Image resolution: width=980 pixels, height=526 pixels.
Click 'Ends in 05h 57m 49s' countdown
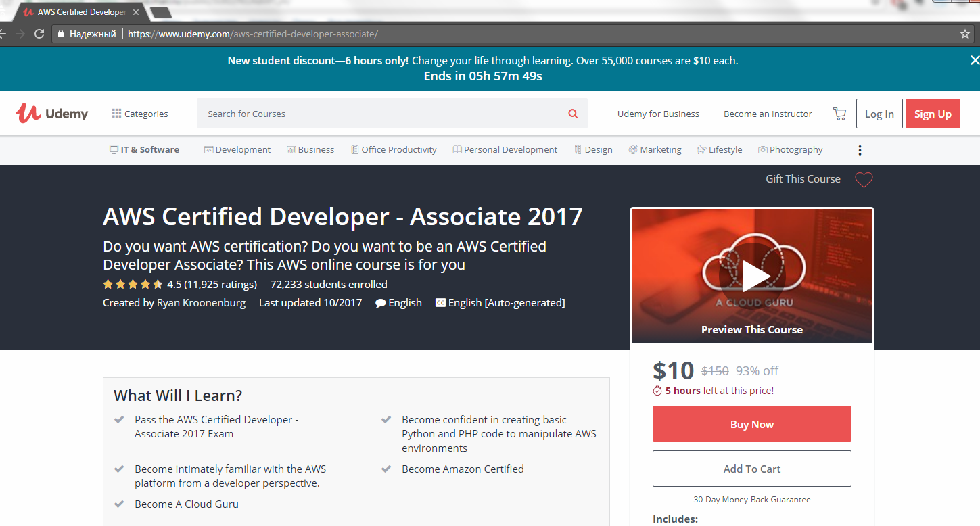pos(483,76)
